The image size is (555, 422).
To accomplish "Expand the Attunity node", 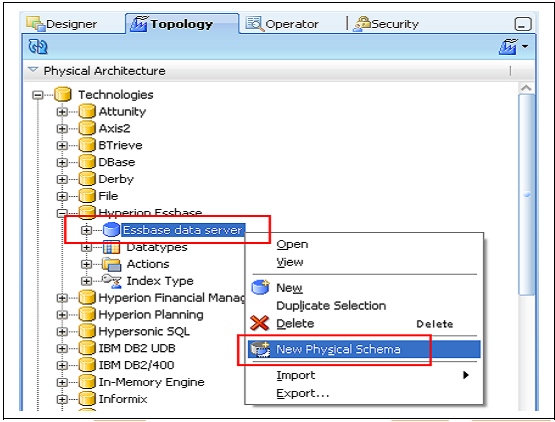I will [62, 112].
